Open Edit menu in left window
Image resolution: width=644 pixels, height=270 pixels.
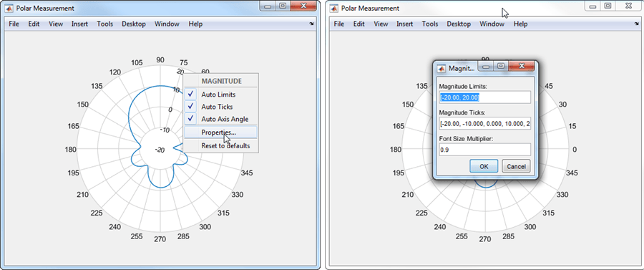(34, 24)
